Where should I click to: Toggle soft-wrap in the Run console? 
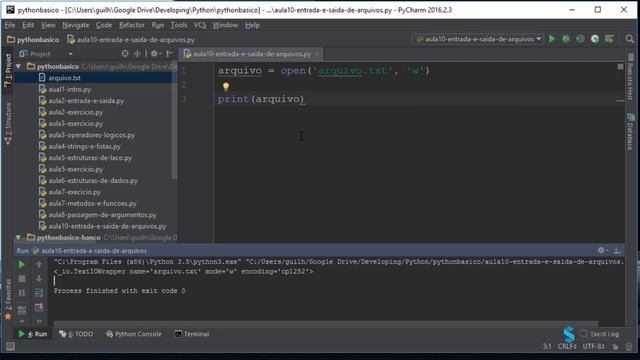point(39,293)
